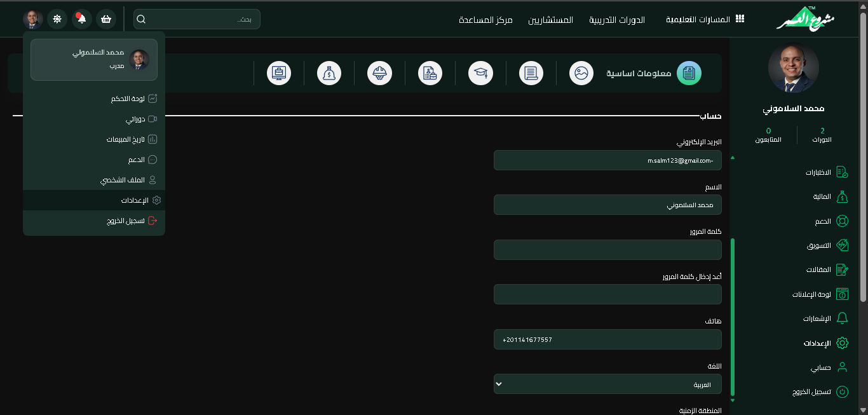Close profile dropdown via header avatar

(x=33, y=19)
